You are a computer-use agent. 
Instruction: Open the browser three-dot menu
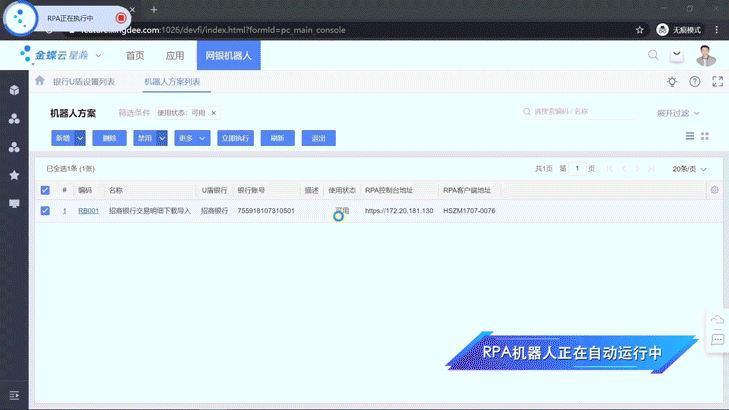click(716, 30)
